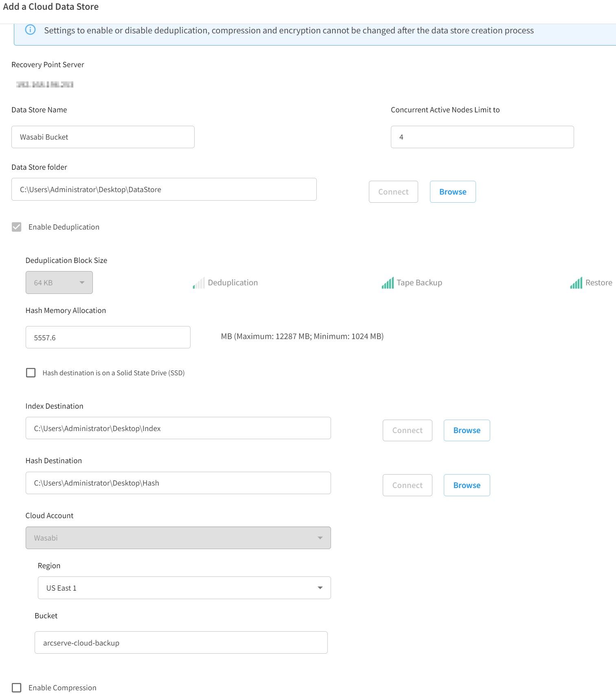Click the info icon in the settings notice
Screen dimensions: 616x694
(31, 30)
